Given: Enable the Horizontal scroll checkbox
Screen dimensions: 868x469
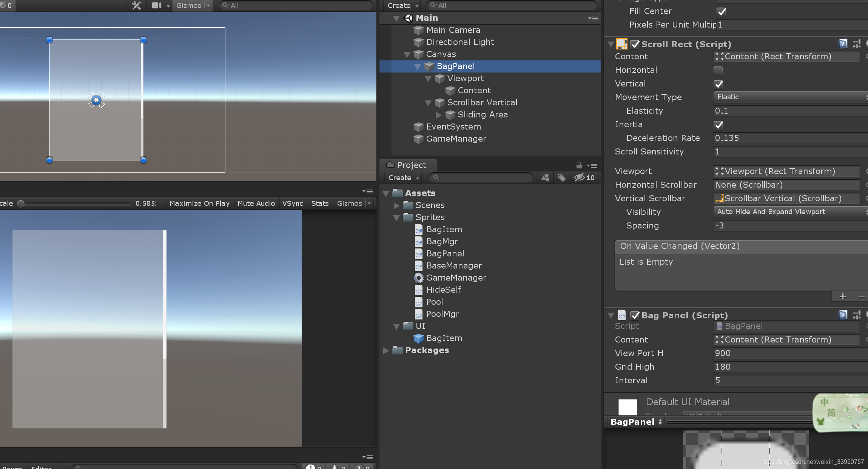Looking at the screenshot, I should point(718,71).
